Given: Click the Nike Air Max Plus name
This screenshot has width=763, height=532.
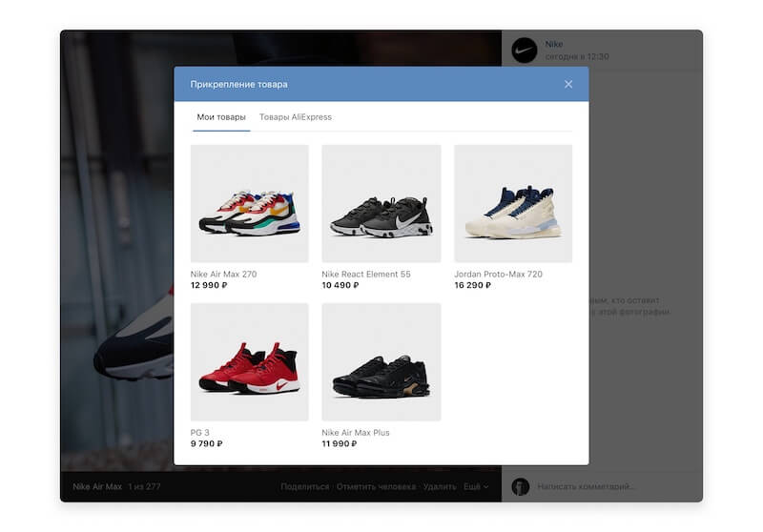Looking at the screenshot, I should click(x=356, y=433).
